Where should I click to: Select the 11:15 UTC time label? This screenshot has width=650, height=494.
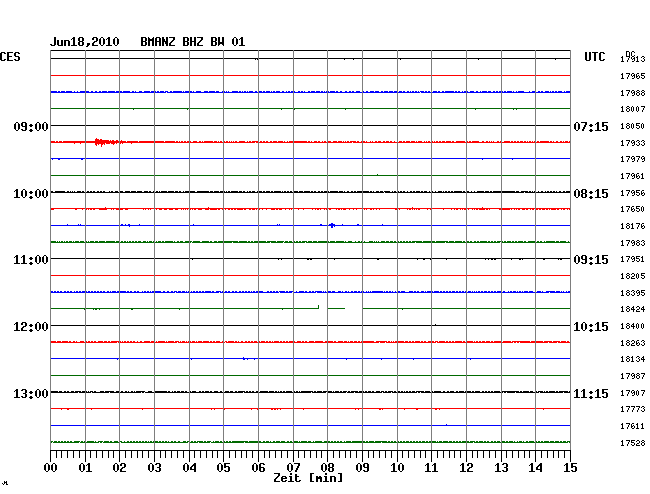pyautogui.click(x=591, y=393)
